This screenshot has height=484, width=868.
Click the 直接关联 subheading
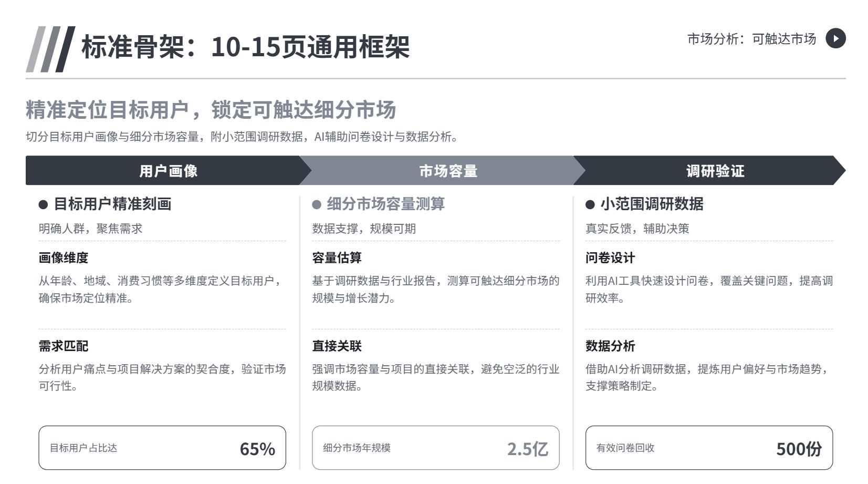[337, 346]
